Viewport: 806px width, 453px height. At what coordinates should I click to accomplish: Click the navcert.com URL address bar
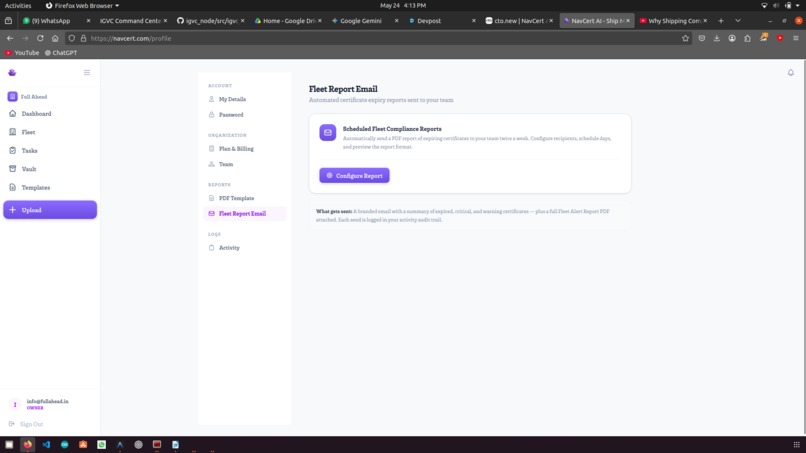(380, 38)
